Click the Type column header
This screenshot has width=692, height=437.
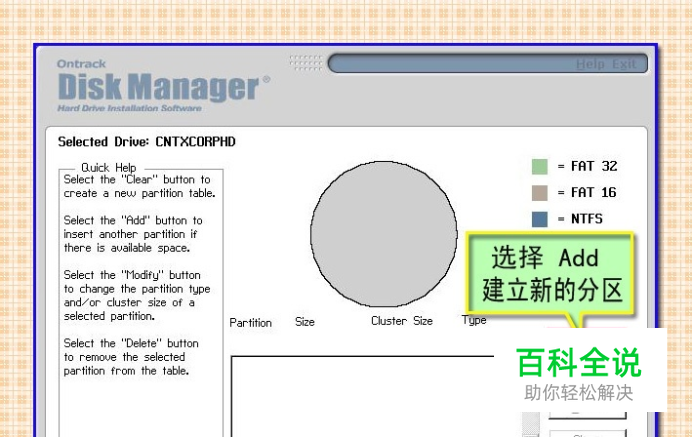(474, 320)
